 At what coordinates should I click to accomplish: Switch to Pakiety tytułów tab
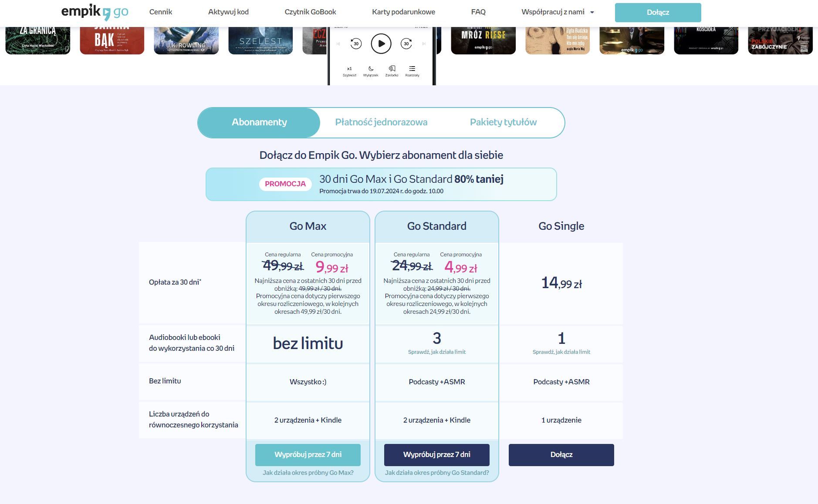[x=503, y=122]
